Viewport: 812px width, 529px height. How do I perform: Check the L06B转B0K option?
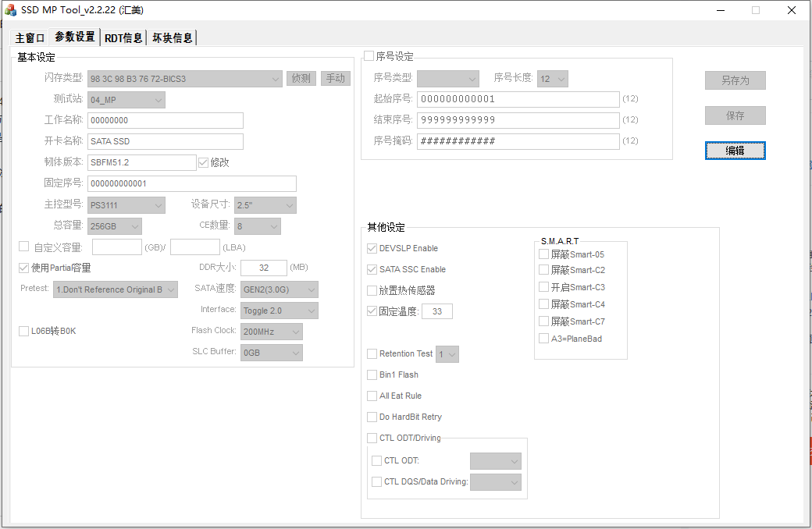pyautogui.click(x=24, y=331)
